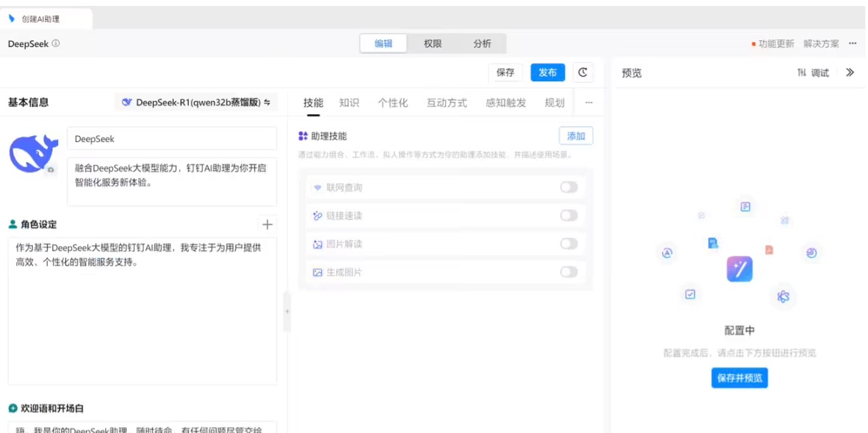Switch to the 权限 tab
The width and height of the screenshot is (868, 433).
tap(433, 44)
